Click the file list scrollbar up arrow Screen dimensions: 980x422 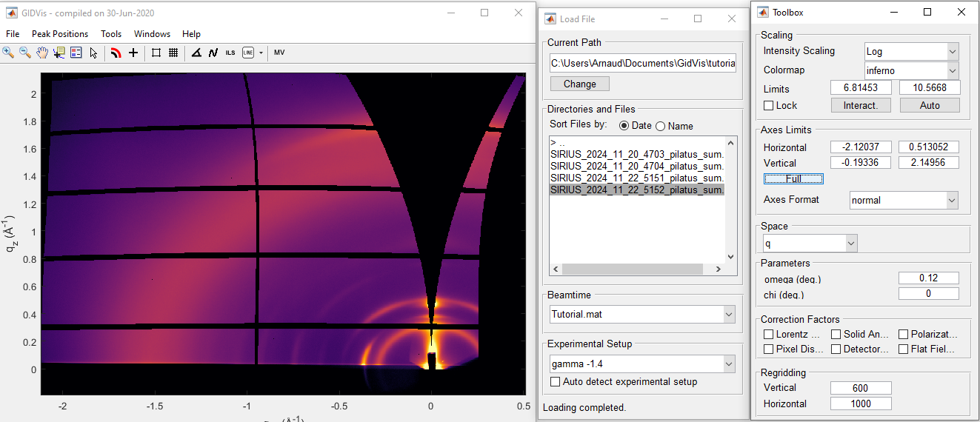730,142
